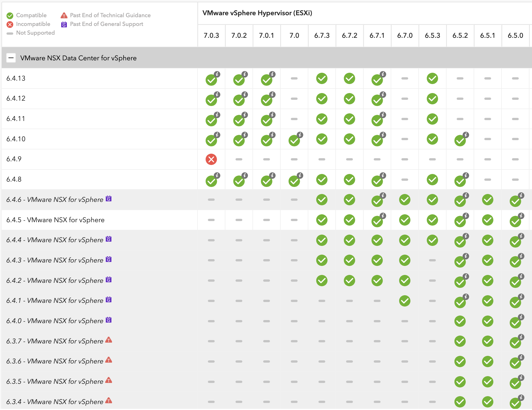The width and height of the screenshot is (532, 410).
Task: Click the 'Past End of General Support' legend label
Action: (107, 24)
